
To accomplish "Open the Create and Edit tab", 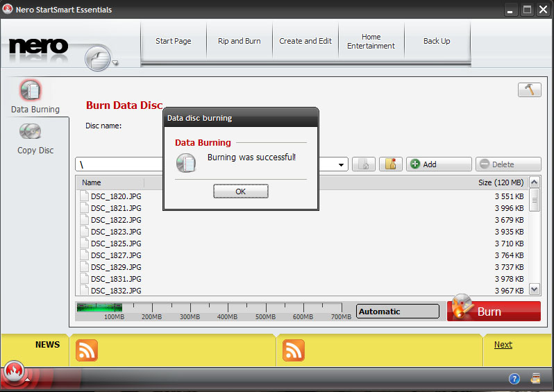I will point(305,41).
